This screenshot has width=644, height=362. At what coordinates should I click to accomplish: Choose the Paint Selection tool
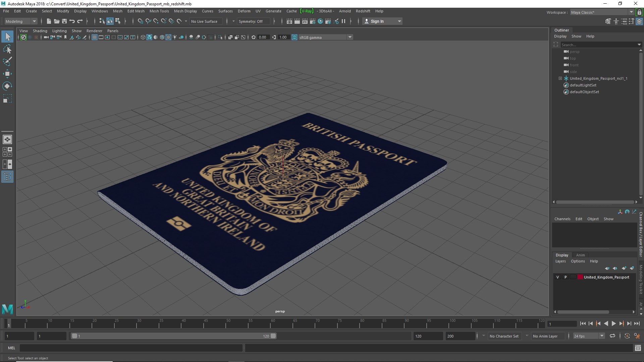(7, 61)
